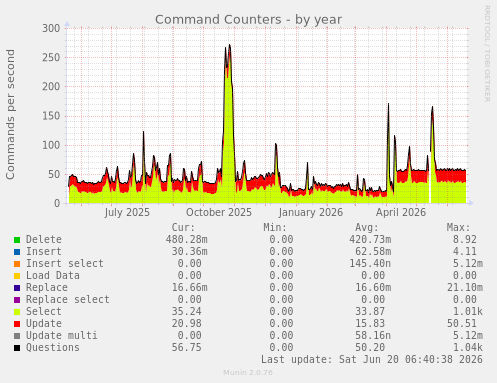Click the 'Cur:' column header

coord(183,227)
